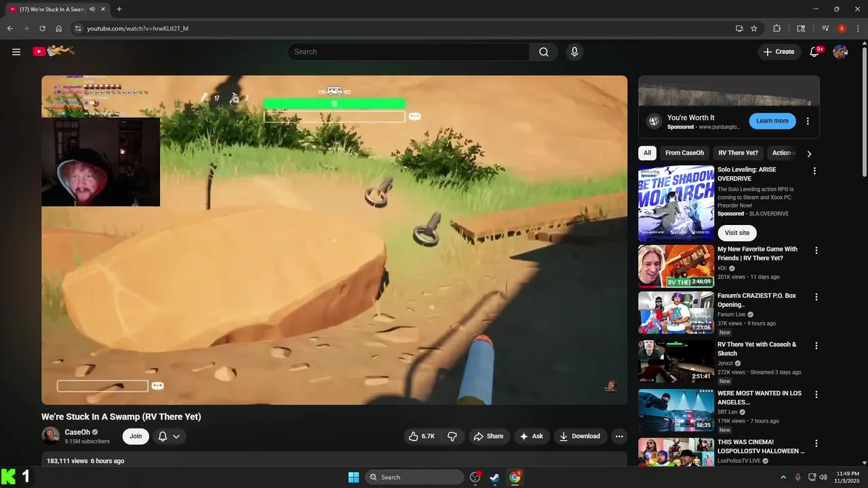
Task: Open WERE MOST WANTED IN LOS ANGELES thumbnail
Action: pos(676,410)
